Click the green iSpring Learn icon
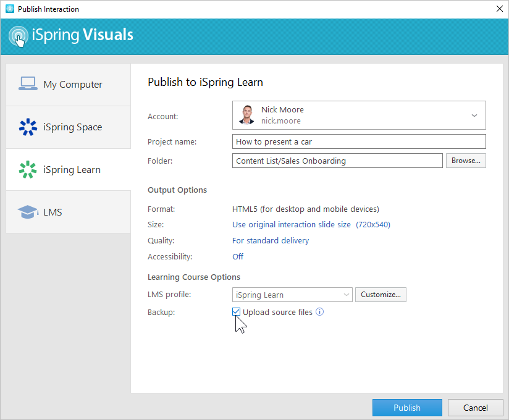This screenshot has height=420, width=509. (28, 170)
